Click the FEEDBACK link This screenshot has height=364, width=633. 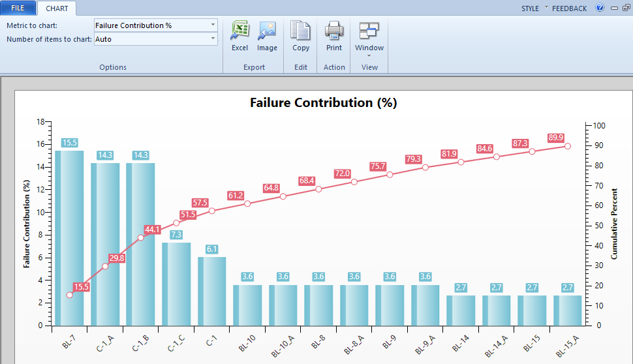(x=569, y=8)
